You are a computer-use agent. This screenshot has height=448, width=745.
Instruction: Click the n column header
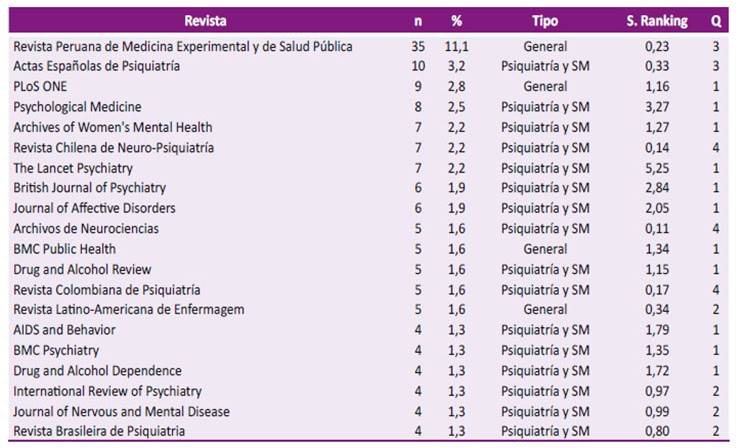point(418,20)
